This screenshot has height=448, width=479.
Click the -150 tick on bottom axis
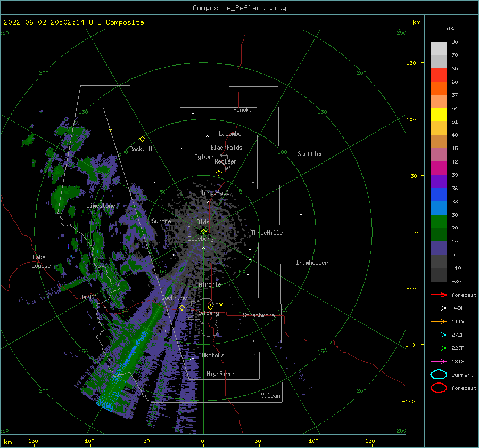point(31,441)
